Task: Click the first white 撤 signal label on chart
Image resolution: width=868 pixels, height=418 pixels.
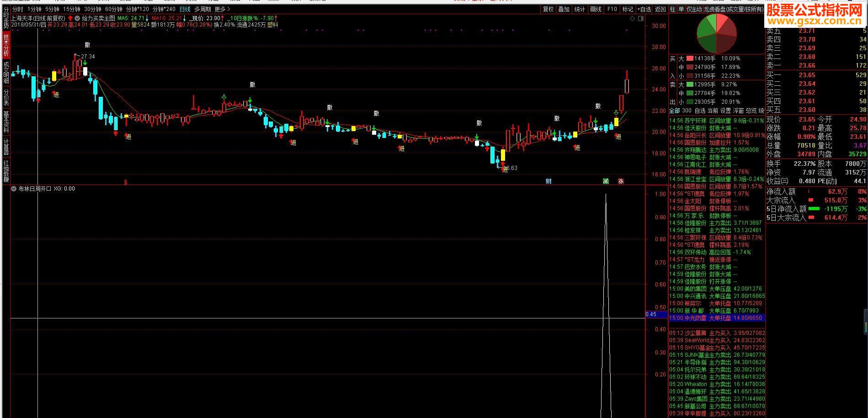Action: pos(87,45)
